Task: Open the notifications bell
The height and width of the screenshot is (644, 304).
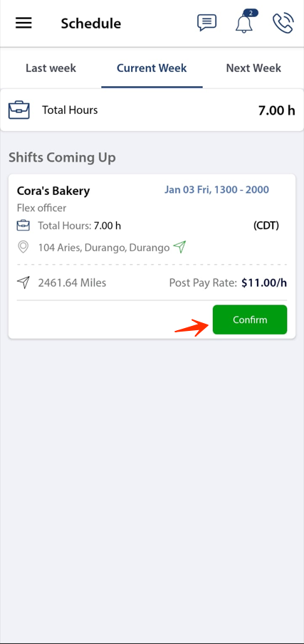Action: (x=243, y=23)
